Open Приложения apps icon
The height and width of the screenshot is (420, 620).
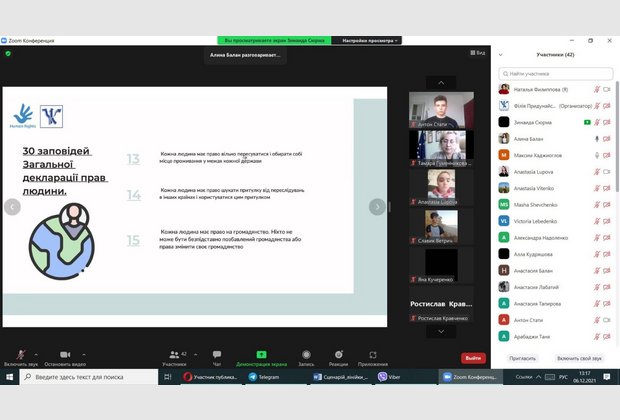click(373, 355)
